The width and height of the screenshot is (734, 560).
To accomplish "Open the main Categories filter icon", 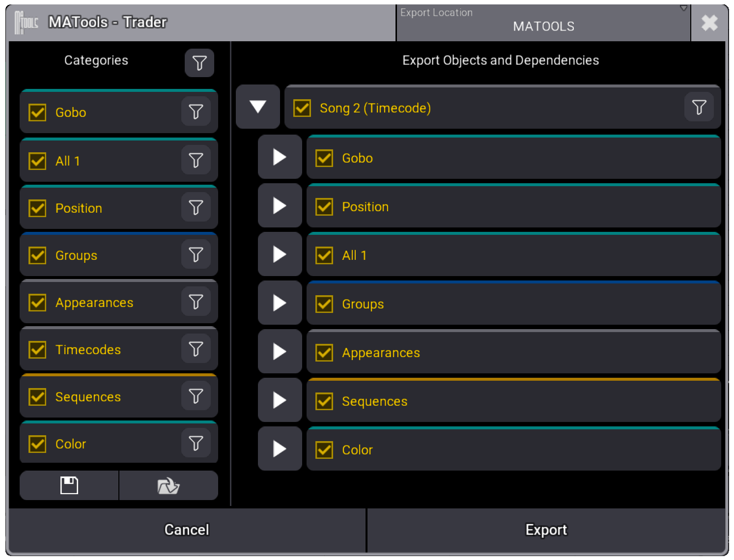I will coord(199,63).
